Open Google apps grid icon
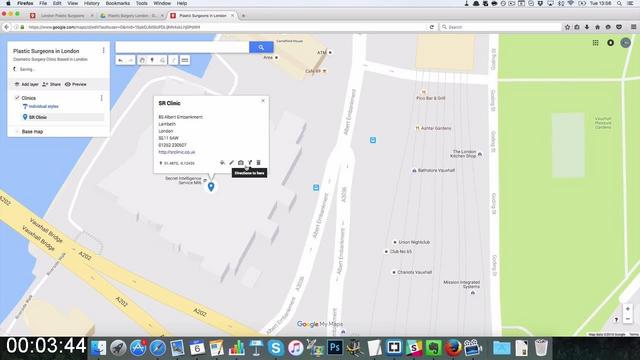 [596, 43]
